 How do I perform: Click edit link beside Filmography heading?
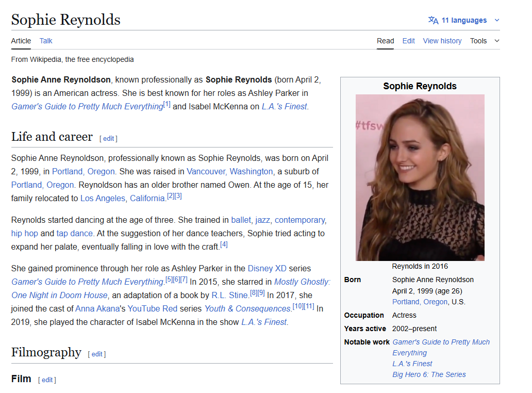[x=97, y=354]
